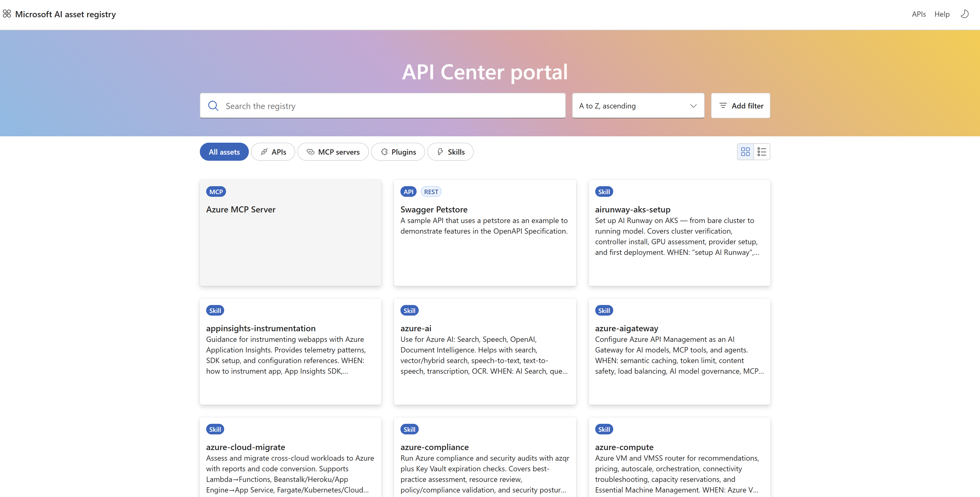Select the MCP servers filter tab
This screenshot has width=980, height=497.
point(333,152)
